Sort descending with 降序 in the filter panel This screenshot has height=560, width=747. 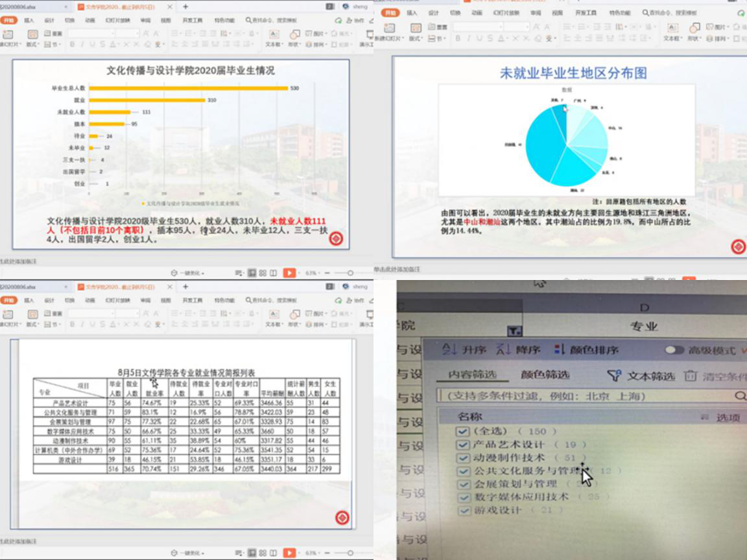click(x=518, y=349)
